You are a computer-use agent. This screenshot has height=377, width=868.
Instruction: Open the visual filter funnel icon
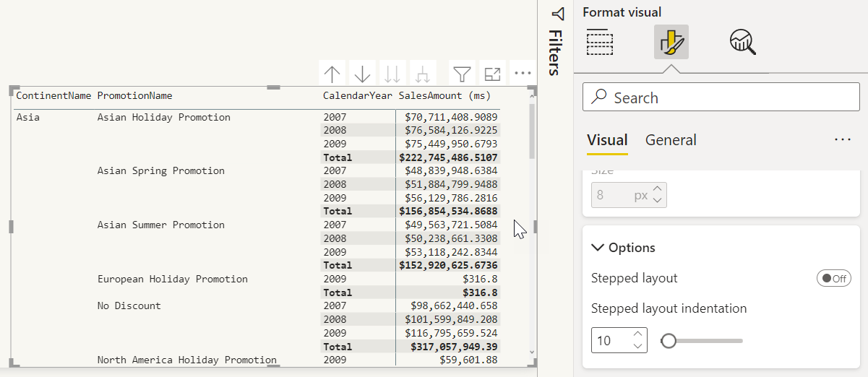point(462,74)
